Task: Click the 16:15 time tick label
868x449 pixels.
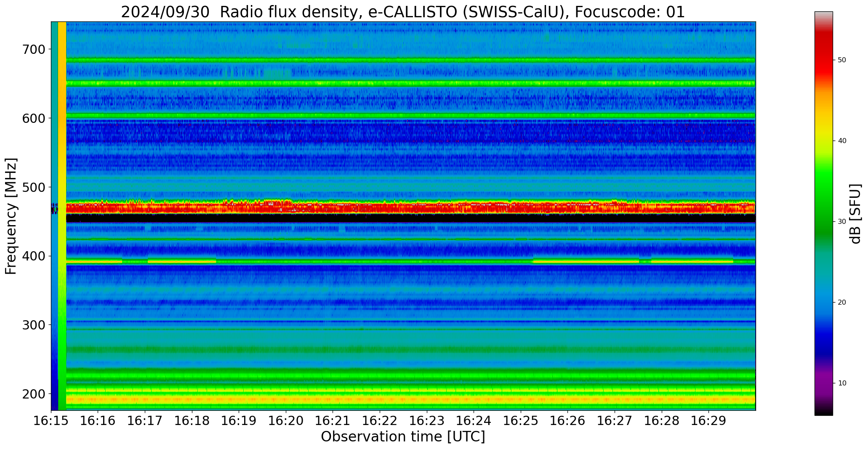Action: pos(51,420)
